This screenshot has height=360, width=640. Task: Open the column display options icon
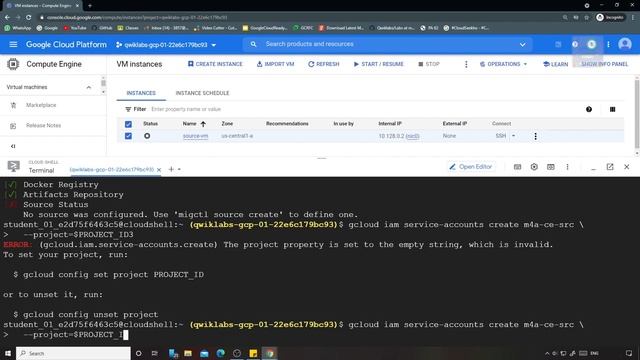[x=612, y=109]
